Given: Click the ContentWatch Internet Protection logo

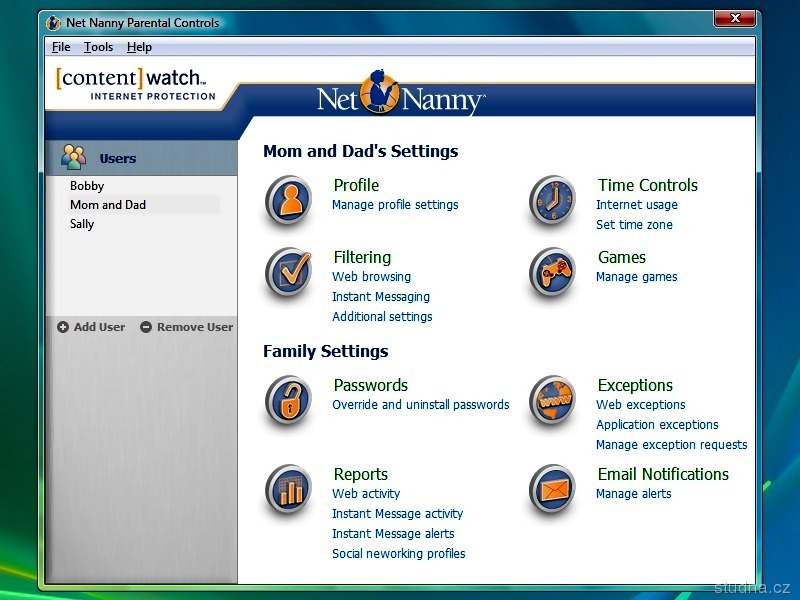Looking at the screenshot, I should 135,84.
